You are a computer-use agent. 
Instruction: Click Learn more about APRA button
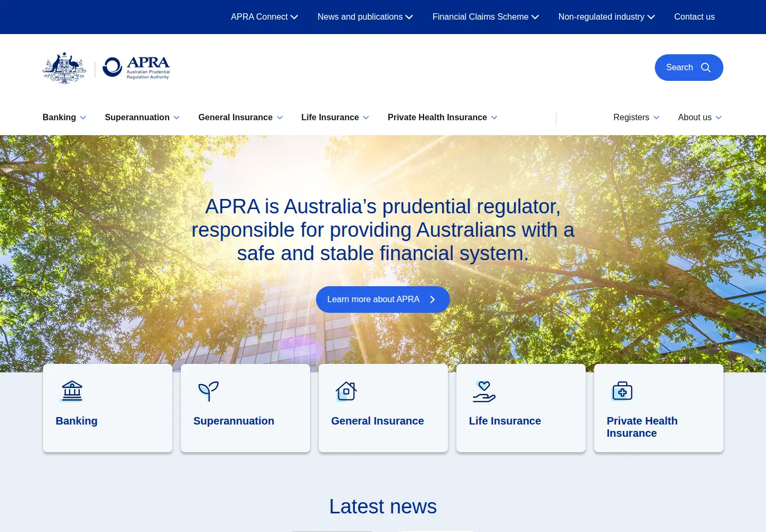pos(383,300)
